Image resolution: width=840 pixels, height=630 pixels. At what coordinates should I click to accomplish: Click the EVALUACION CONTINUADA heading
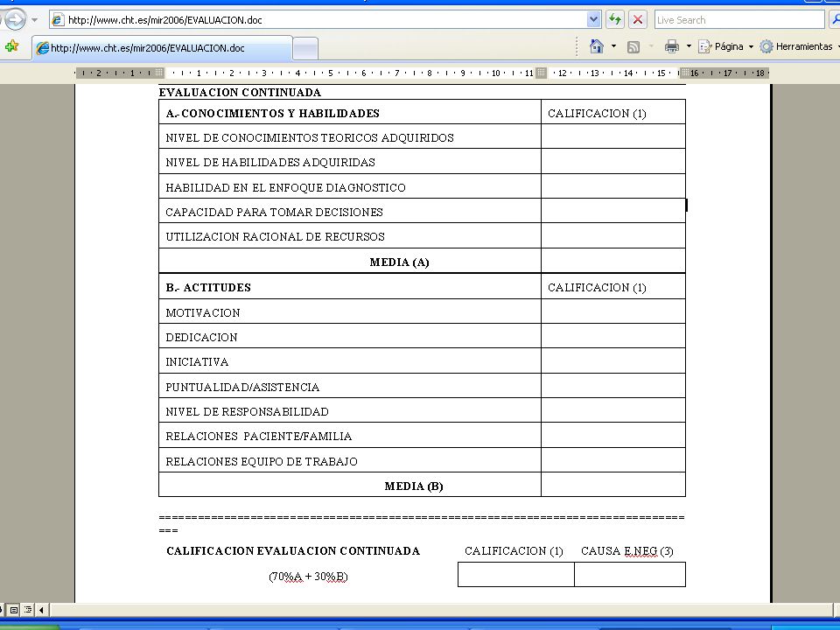(x=240, y=92)
